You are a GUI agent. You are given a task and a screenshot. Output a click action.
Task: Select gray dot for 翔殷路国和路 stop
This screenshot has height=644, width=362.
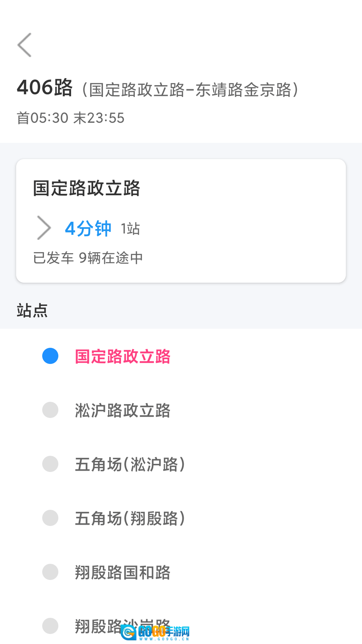pos(50,572)
